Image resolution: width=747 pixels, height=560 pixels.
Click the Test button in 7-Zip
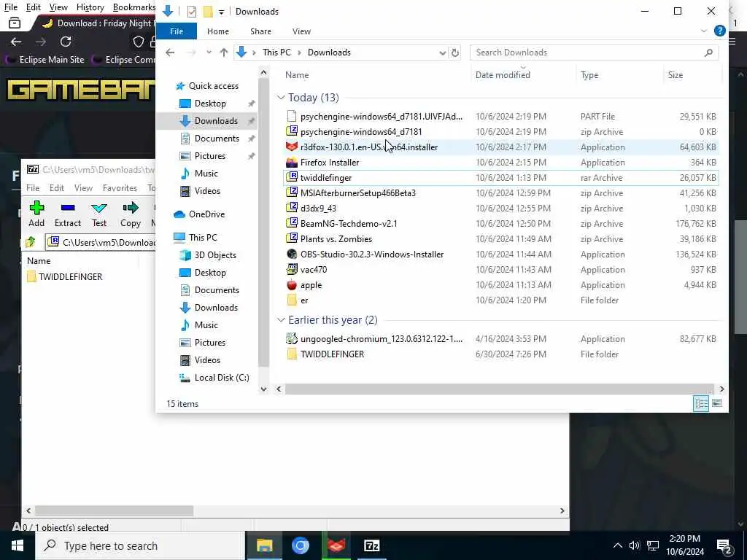[99, 214]
